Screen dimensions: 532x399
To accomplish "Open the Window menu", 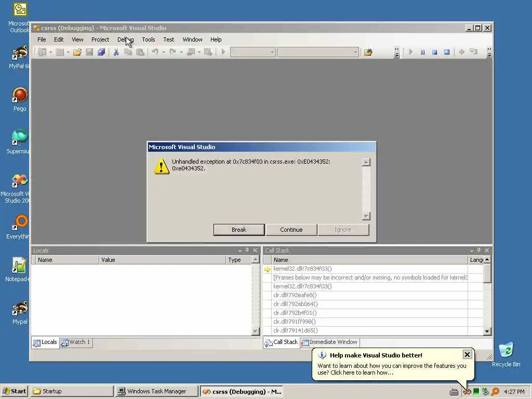I will point(192,39).
